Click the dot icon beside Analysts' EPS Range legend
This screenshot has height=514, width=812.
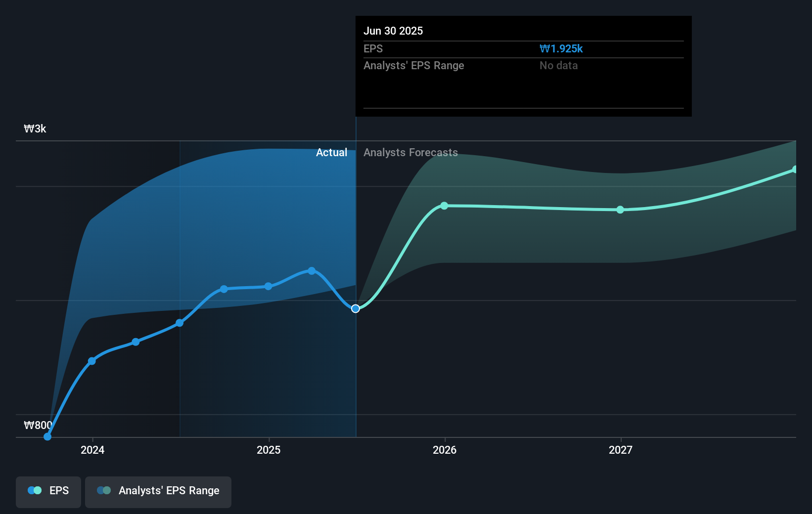click(x=104, y=490)
